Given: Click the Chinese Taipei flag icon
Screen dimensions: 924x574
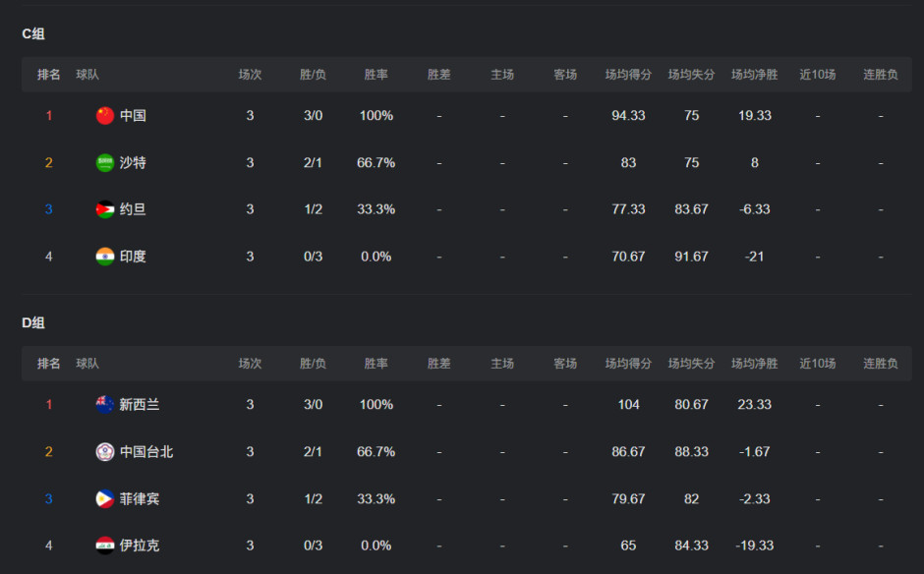Looking at the screenshot, I should tap(105, 451).
